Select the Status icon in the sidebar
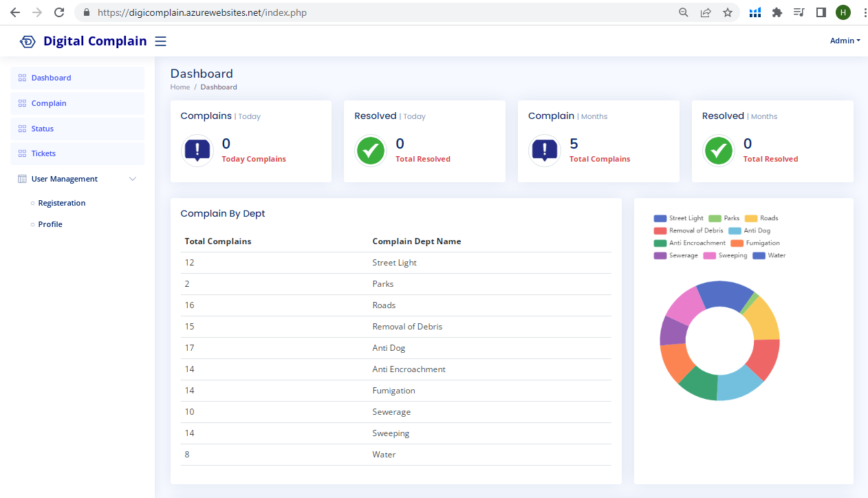 (x=21, y=129)
